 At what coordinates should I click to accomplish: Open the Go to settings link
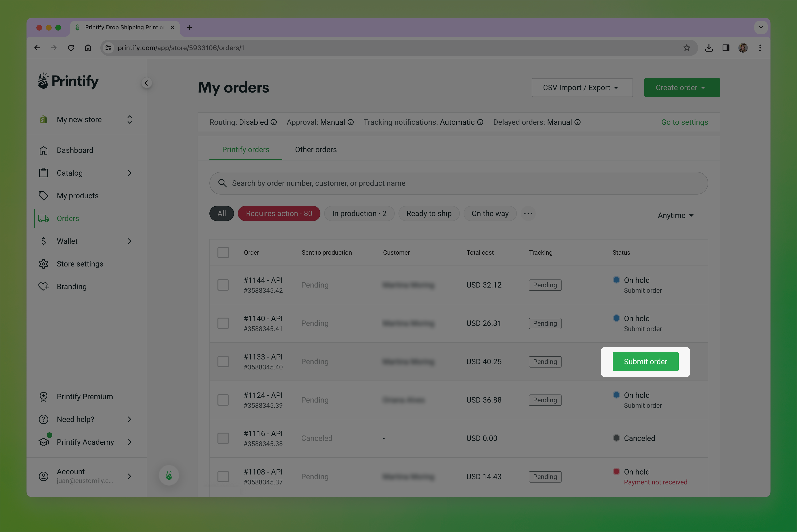[684, 122]
